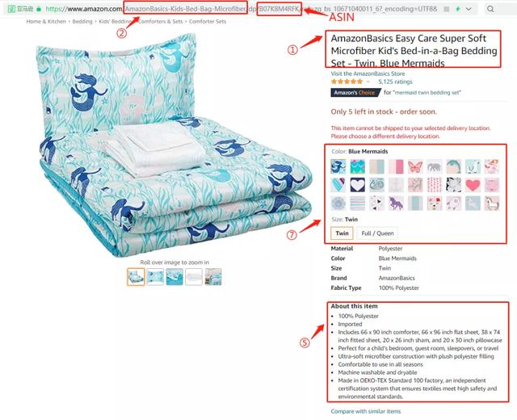Click the green padlock security icon

tap(39, 9)
